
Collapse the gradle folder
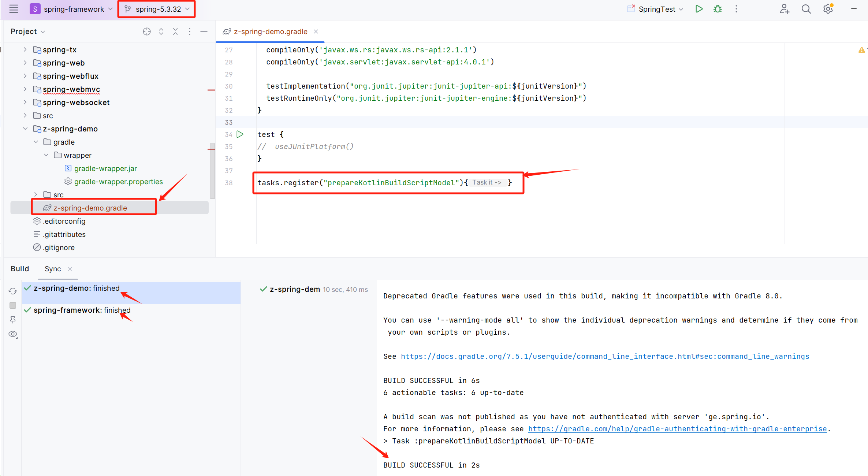[x=36, y=142]
